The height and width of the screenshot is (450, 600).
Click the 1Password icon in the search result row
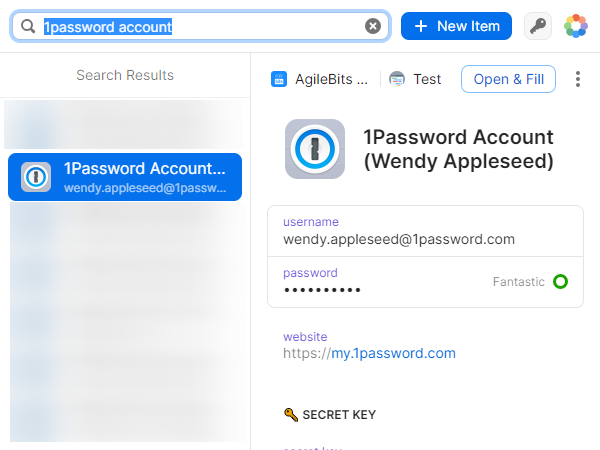point(37,177)
